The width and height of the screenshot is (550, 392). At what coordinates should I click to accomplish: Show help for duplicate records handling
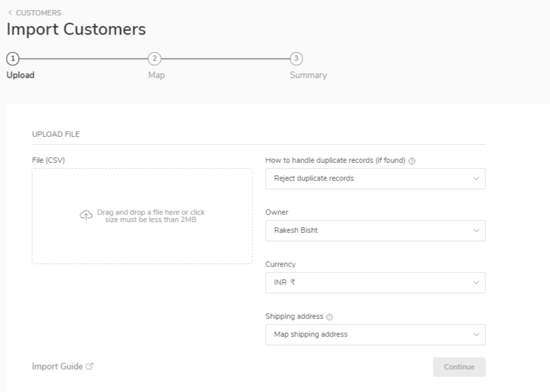pos(412,161)
